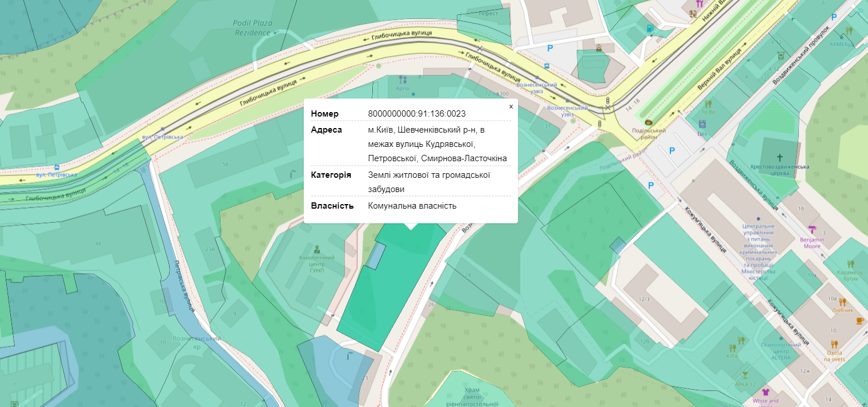Click the Охота на ovets restaurant icon
The height and width of the screenshot is (407, 868).
(x=834, y=344)
